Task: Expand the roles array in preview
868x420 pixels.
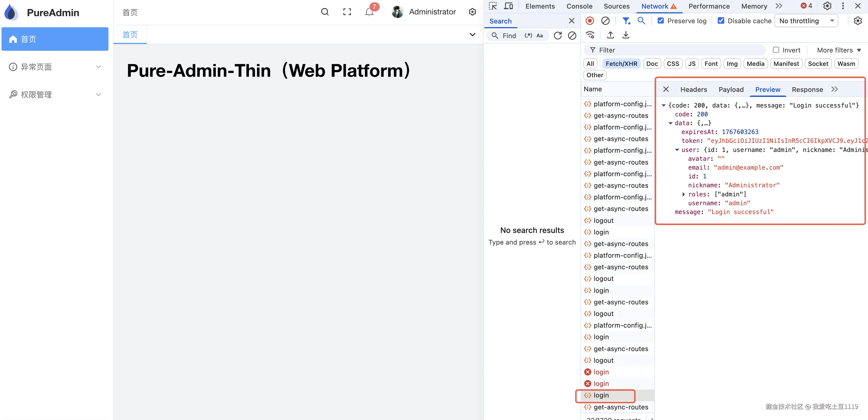Action: (683, 194)
